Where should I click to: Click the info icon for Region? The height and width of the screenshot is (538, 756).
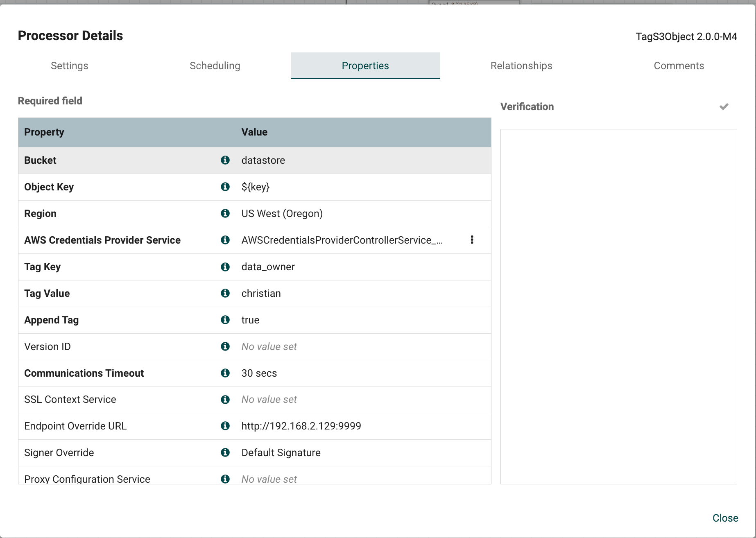tap(225, 213)
